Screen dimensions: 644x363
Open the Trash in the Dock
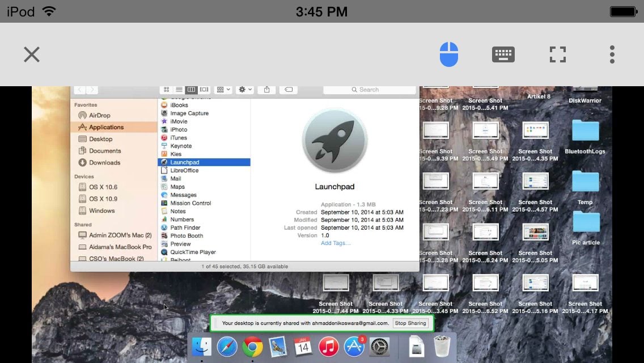pyautogui.click(x=442, y=347)
